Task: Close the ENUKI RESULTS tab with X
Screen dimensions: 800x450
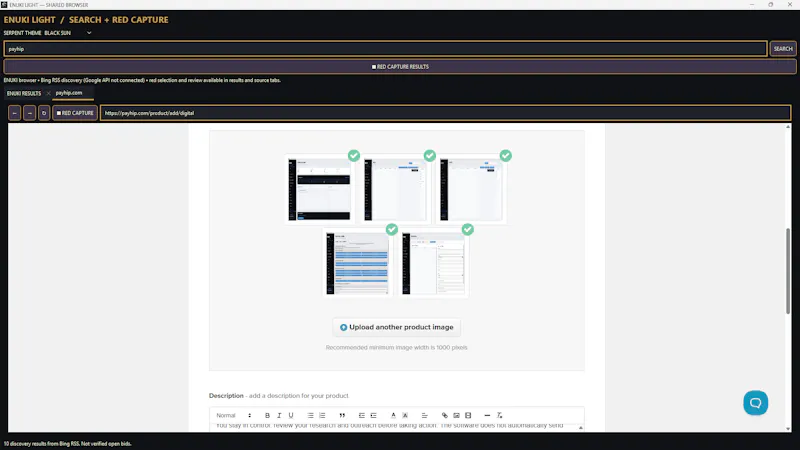Action: pyautogui.click(x=48, y=93)
